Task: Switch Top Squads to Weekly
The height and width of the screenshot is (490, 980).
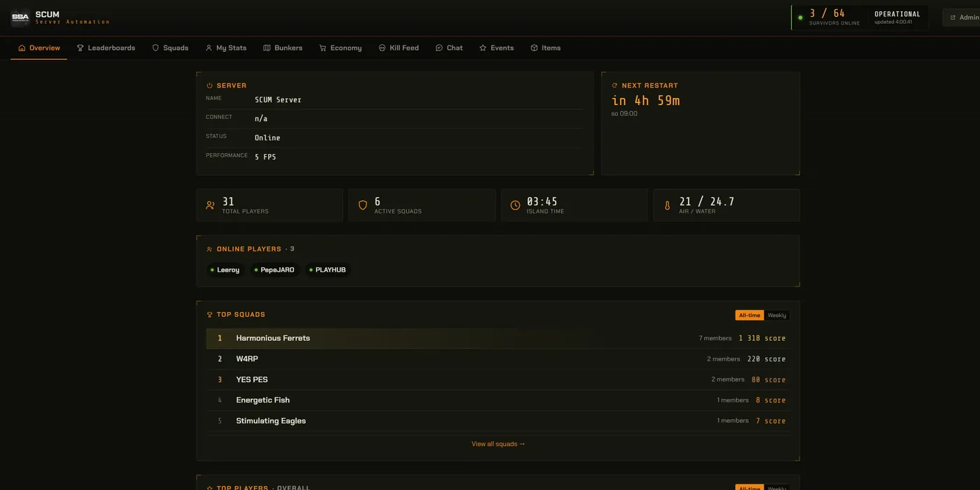Action: point(777,315)
